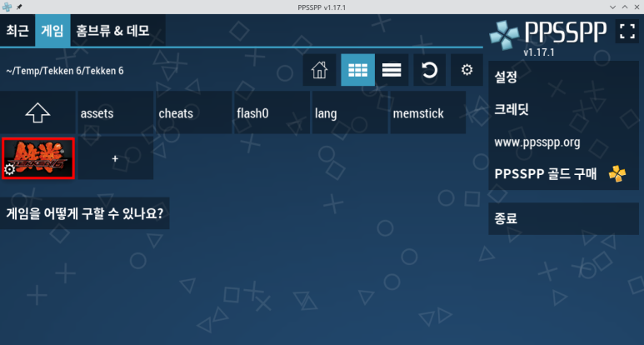Open the 최근 (Recent) tab

(x=17, y=30)
